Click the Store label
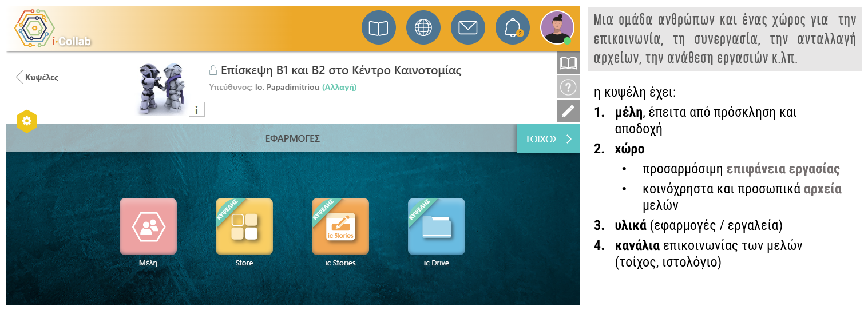868x310 pixels. [x=244, y=263]
